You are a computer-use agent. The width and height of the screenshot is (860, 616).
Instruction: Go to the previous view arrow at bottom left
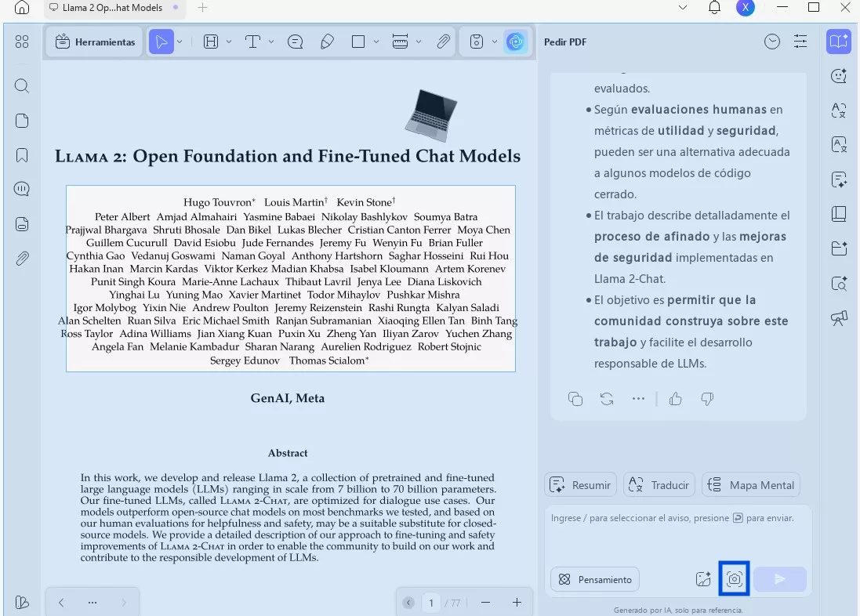coord(61,603)
